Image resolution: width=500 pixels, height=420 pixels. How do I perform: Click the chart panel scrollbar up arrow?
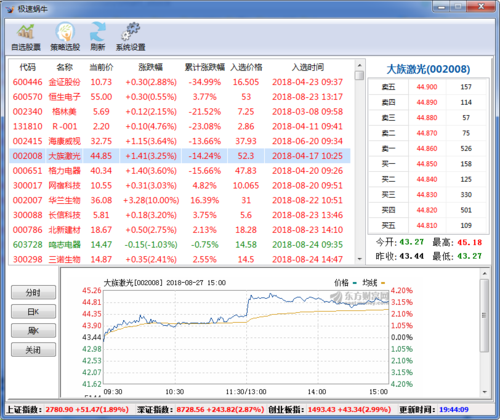(484, 273)
